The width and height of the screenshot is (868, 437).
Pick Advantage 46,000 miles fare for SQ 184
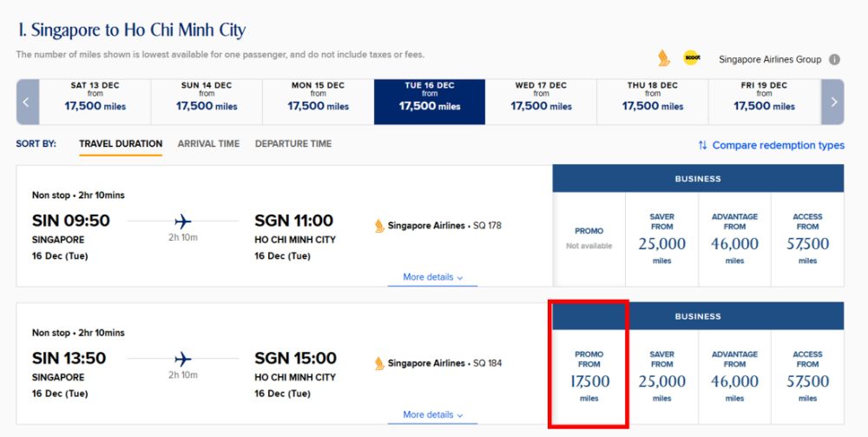734,376
